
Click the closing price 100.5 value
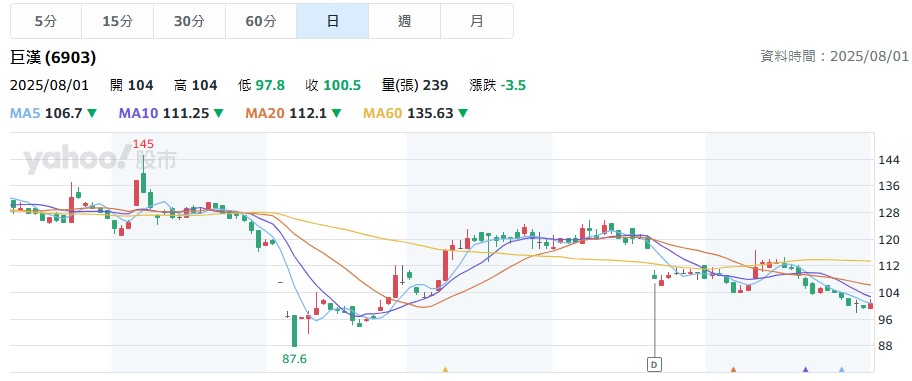(x=342, y=86)
